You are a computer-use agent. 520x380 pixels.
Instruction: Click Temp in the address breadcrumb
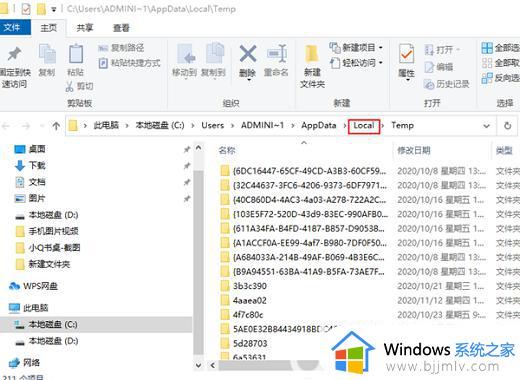tap(402, 125)
